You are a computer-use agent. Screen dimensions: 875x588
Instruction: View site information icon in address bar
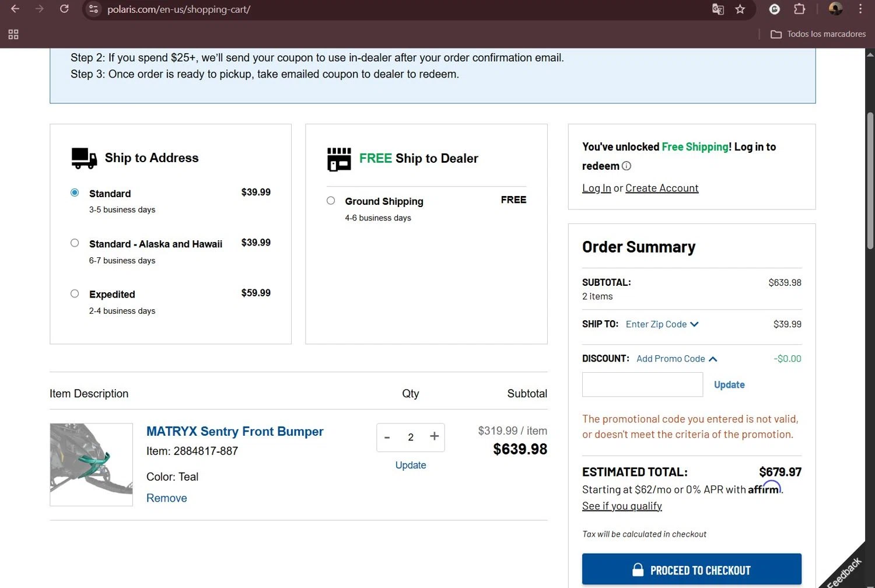(x=93, y=9)
